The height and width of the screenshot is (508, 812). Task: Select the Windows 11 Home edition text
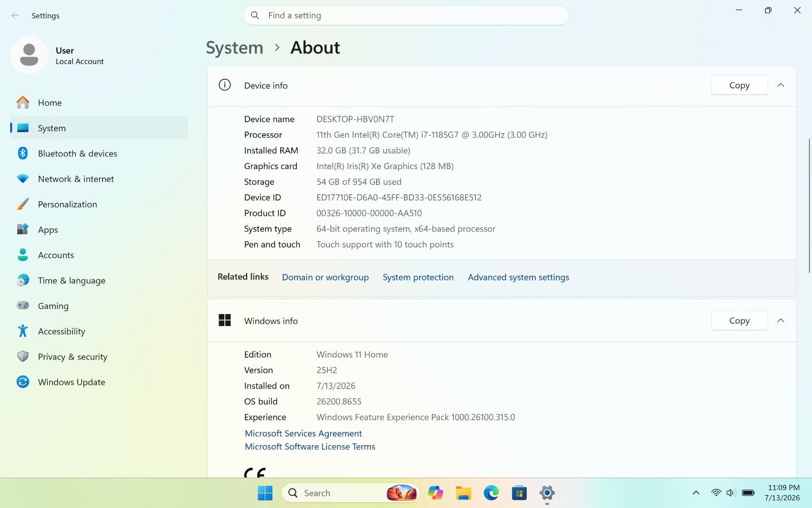tap(352, 355)
